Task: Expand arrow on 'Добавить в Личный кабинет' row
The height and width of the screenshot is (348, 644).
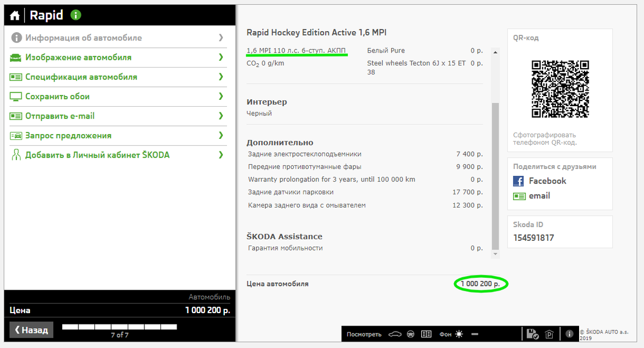Action: click(x=221, y=155)
